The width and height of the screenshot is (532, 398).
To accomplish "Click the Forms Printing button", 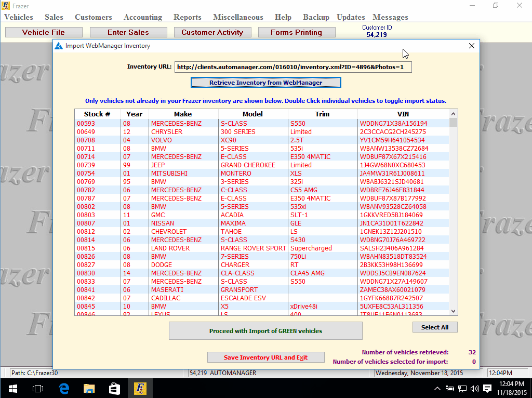I will click(x=297, y=32).
